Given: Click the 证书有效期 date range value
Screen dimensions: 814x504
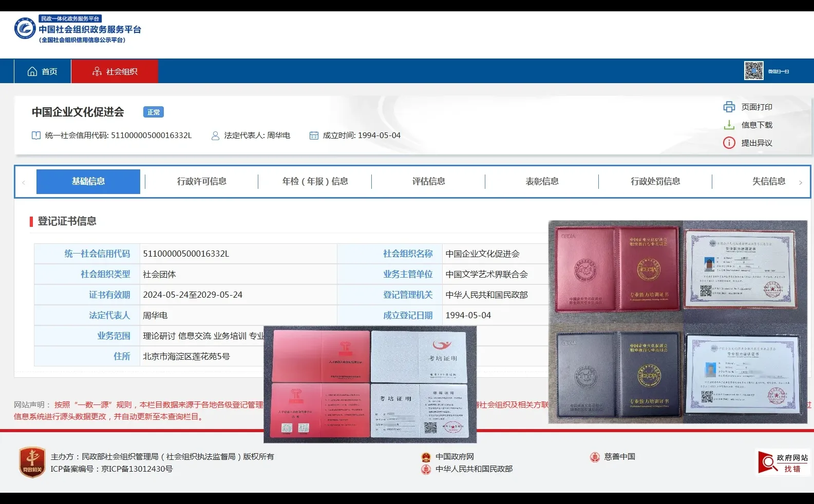Looking at the screenshot, I should pos(193,295).
